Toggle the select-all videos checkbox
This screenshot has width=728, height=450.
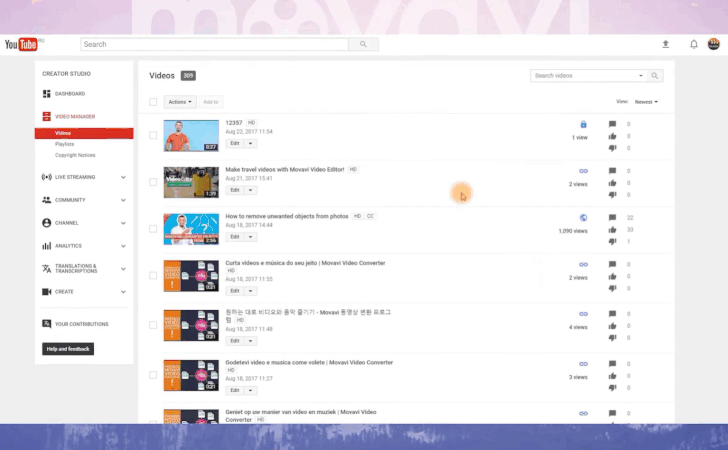click(x=153, y=102)
